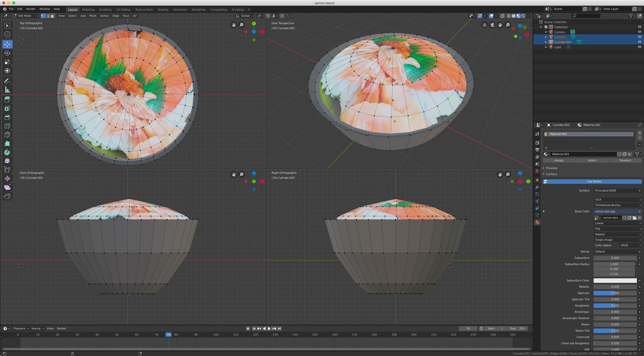The image size is (644, 356).
Task: Open the GGX distribution dropdown
Action: 617,200
